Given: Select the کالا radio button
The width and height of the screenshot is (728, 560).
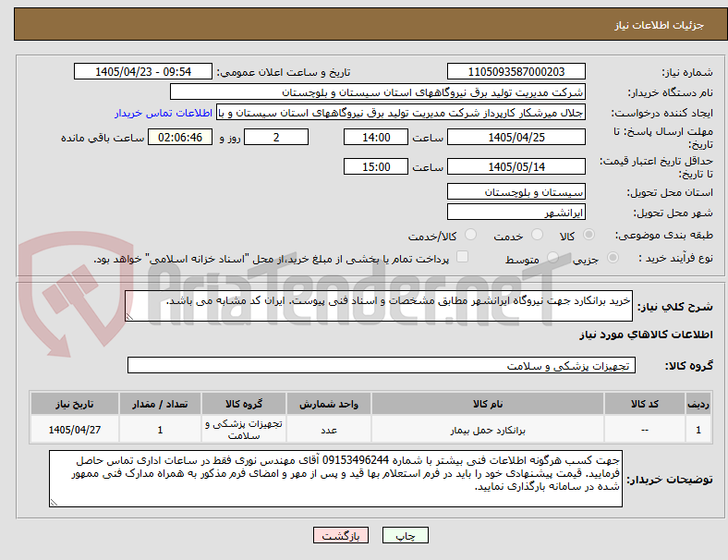Looking at the screenshot, I should pos(588,235).
